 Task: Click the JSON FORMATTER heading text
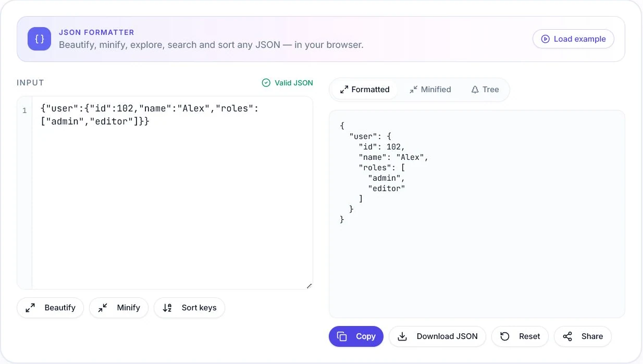tap(96, 32)
